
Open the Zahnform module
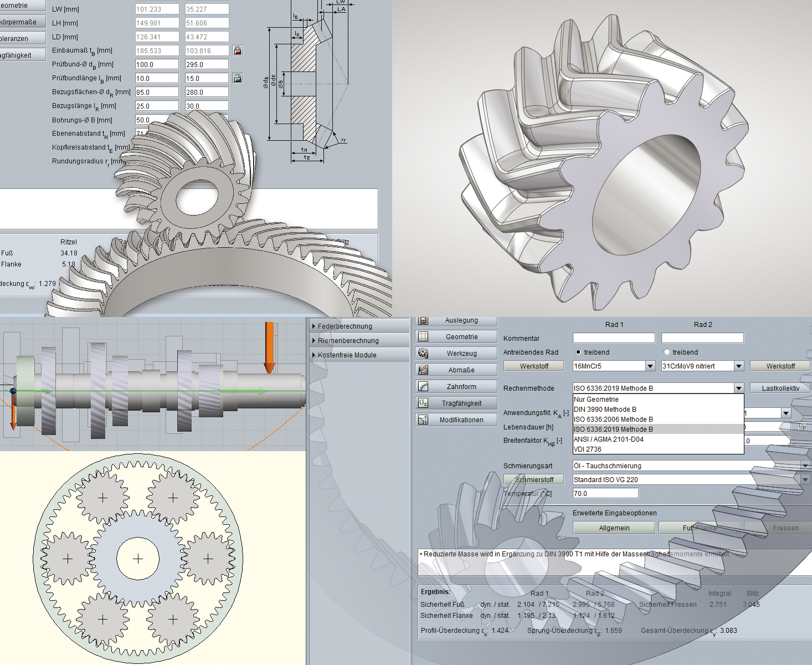coord(456,387)
